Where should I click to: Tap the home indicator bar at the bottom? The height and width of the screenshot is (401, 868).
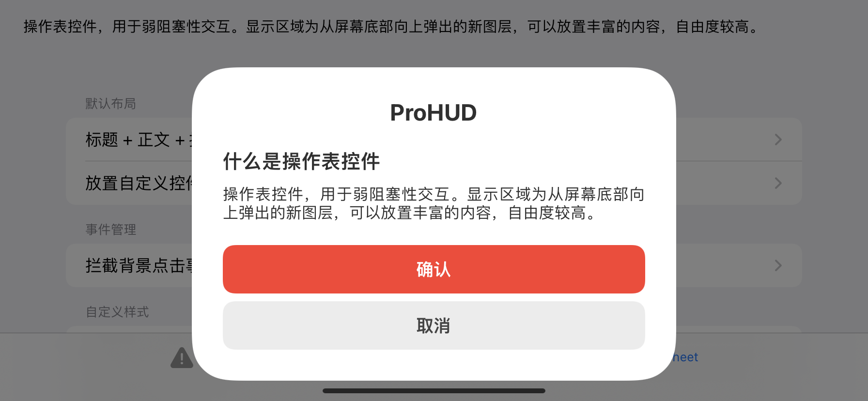click(434, 391)
